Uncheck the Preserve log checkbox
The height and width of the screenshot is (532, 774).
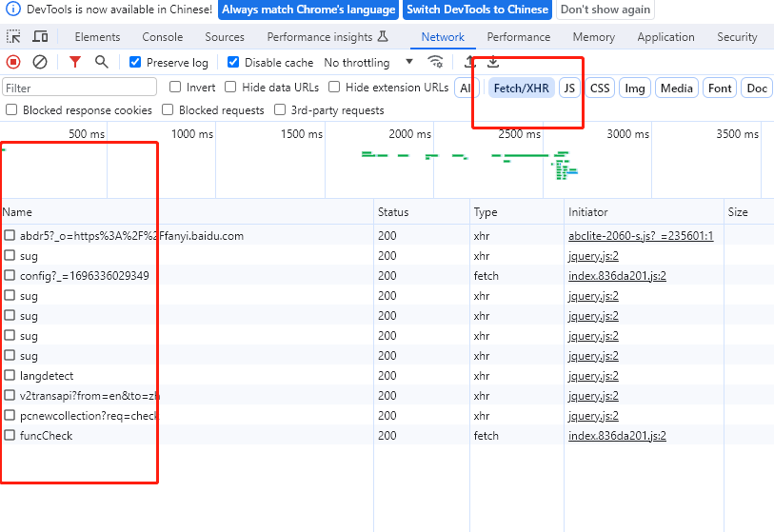135,63
